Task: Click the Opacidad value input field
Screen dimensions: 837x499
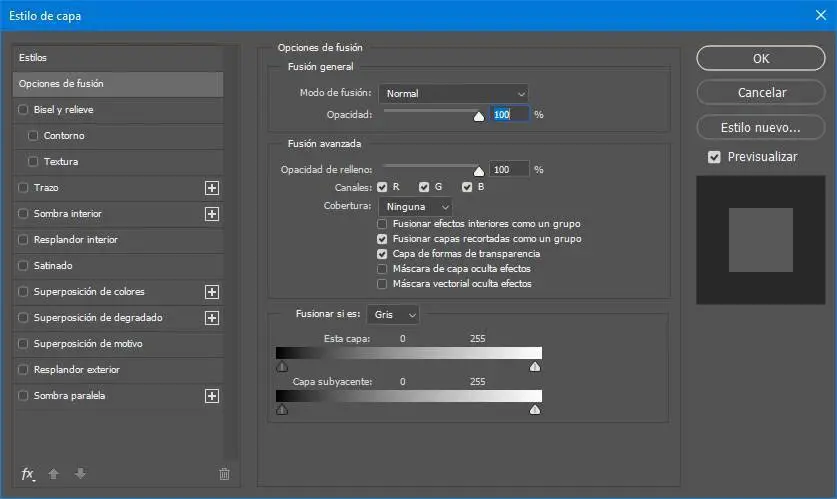Action: tap(509, 114)
